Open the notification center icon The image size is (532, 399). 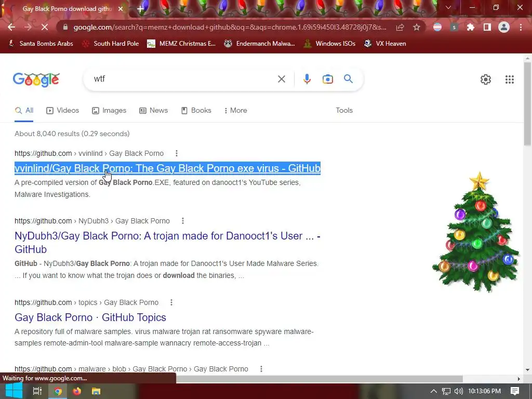515,391
